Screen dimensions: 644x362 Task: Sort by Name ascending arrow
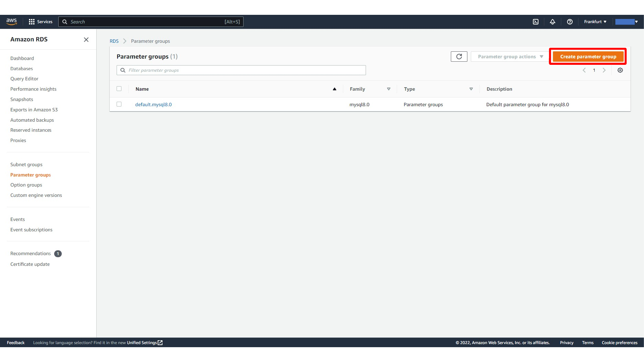(334, 89)
